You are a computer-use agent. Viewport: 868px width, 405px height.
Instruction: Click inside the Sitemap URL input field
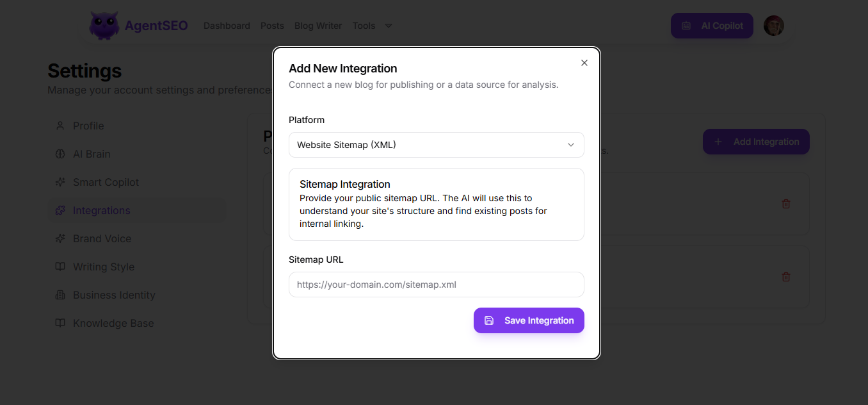(x=437, y=285)
